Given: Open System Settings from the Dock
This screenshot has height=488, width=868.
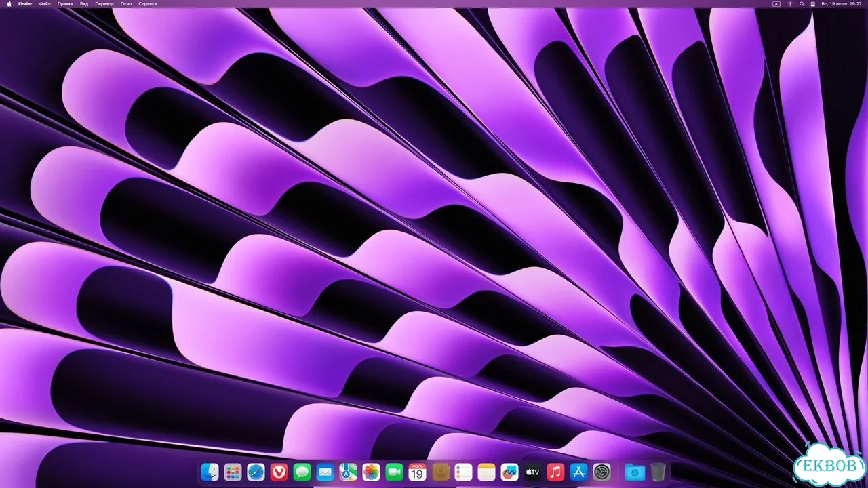Looking at the screenshot, I should [x=601, y=472].
